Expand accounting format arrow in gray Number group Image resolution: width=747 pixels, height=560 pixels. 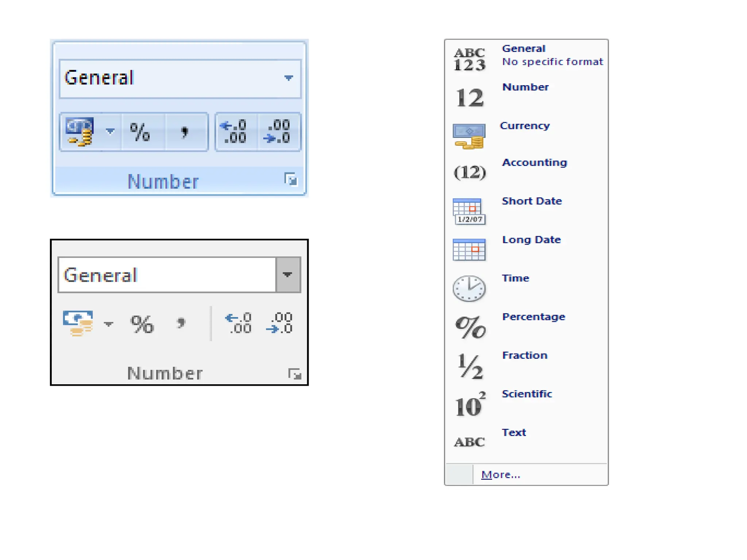tap(108, 324)
